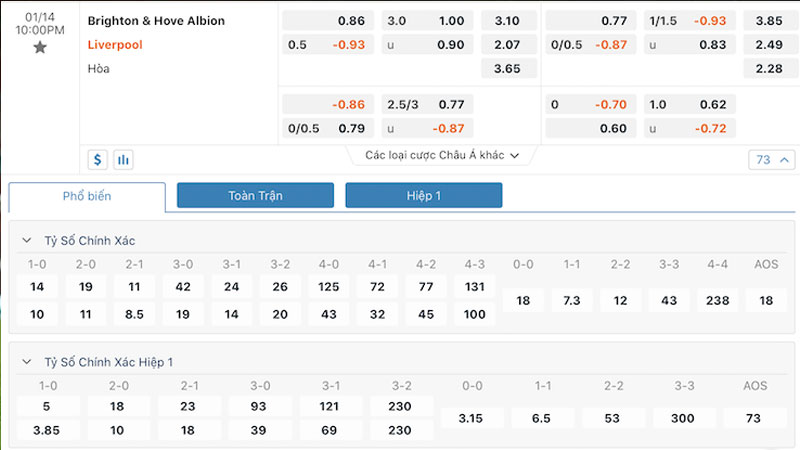This screenshot has height=450, width=800.
Task: Switch to the Phổ biến tab
Action: point(87,196)
